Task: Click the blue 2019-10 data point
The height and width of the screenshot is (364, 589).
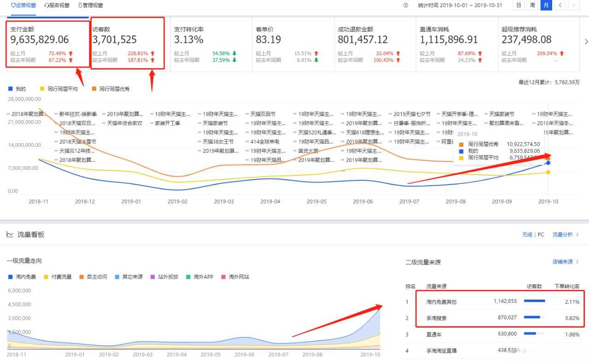Action: tap(548, 163)
